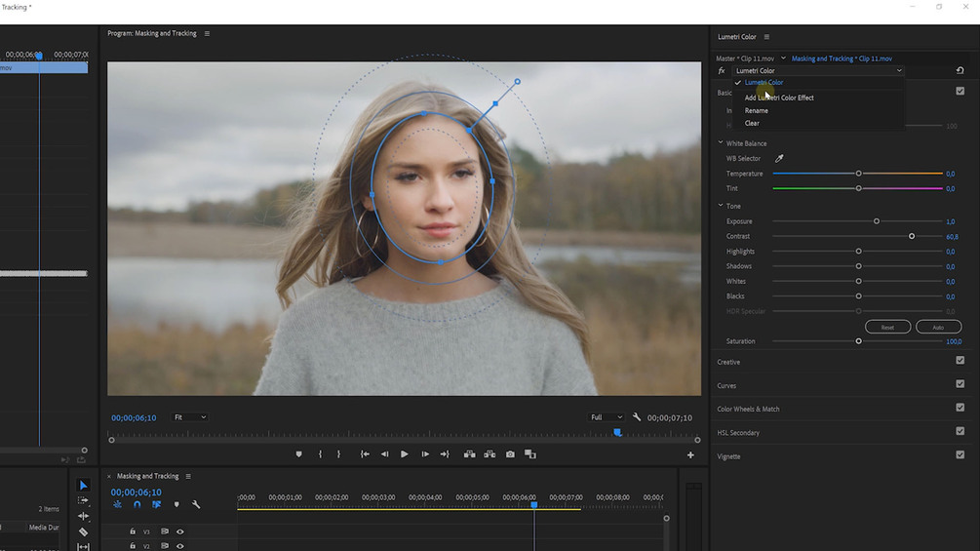
Task: Disable the Creative section checkbox
Action: (960, 361)
